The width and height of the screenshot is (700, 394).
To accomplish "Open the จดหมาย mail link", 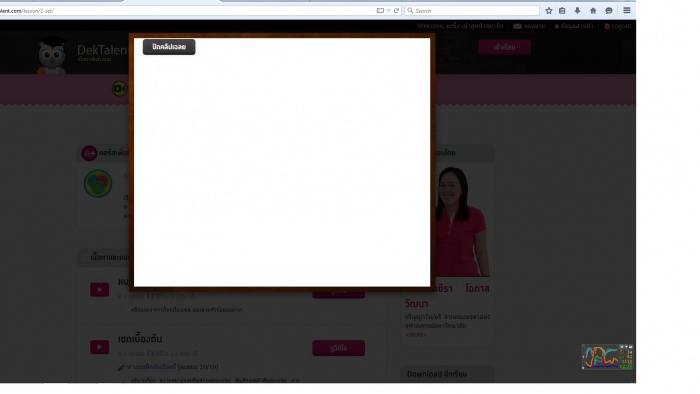I will (x=529, y=26).
